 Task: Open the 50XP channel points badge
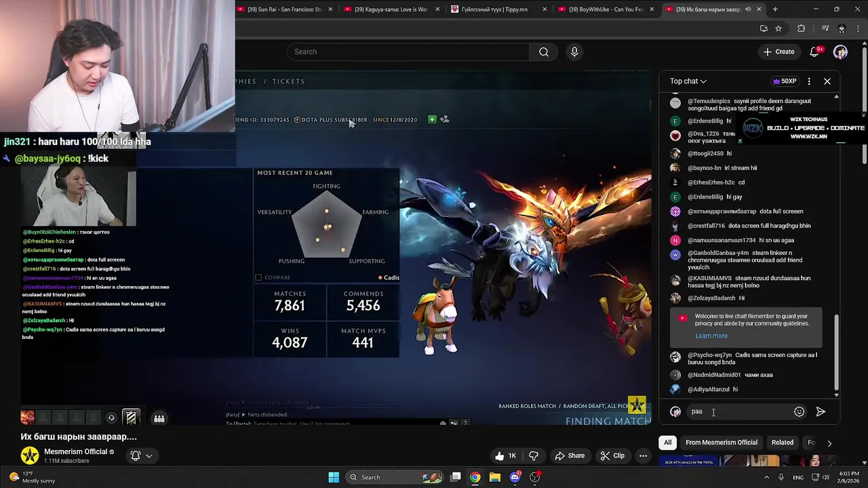click(x=785, y=81)
